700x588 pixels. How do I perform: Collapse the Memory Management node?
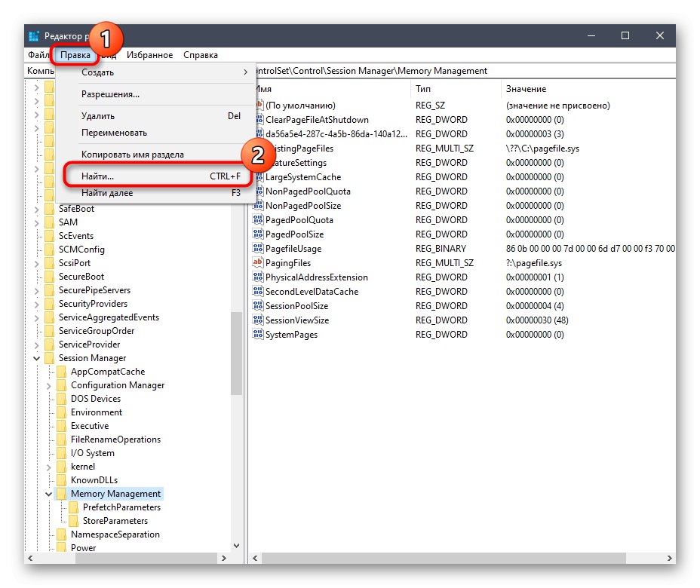48,493
